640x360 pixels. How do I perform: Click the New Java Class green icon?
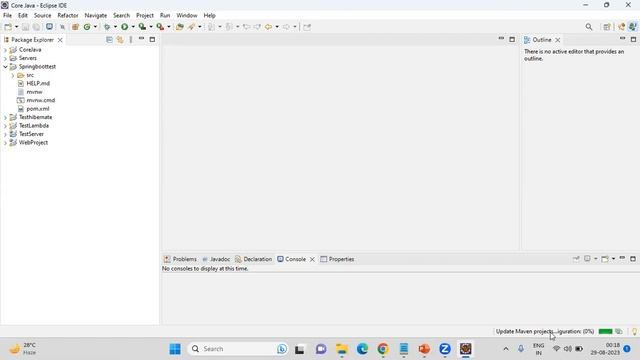tap(87, 27)
